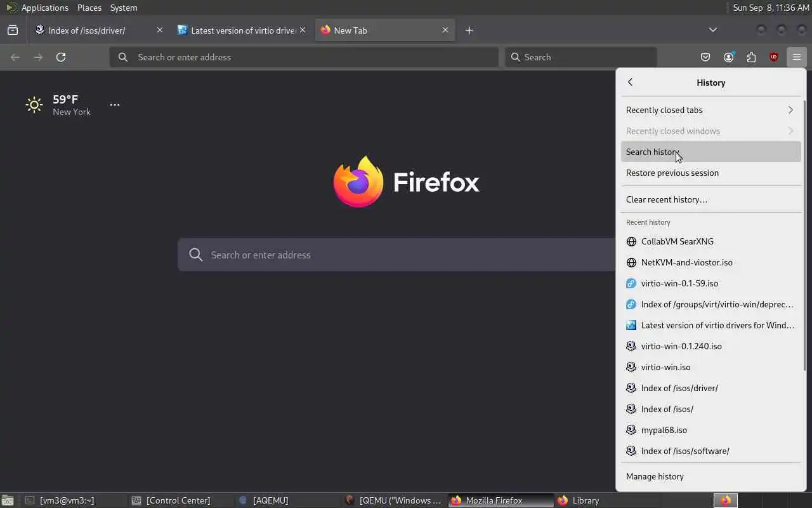Close the Index of /isos/driver/ tab
Viewport: 812px width, 508px height.
(160, 30)
